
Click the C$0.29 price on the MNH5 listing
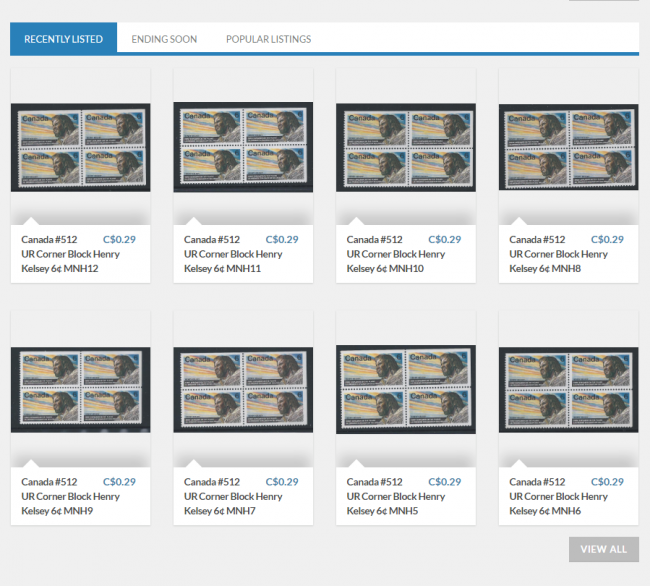(x=445, y=482)
